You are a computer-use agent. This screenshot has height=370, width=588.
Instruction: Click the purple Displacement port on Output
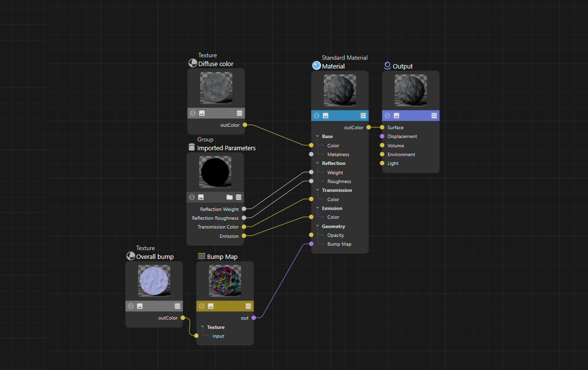click(382, 137)
